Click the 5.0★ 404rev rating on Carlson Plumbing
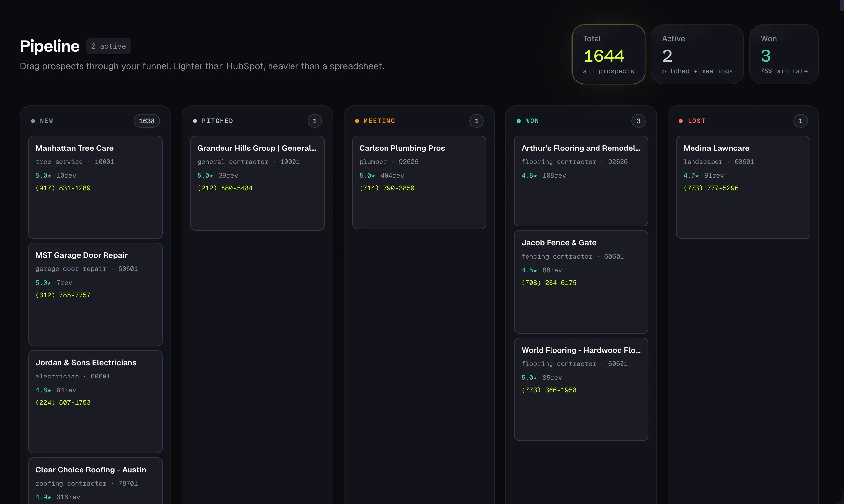 coord(382,175)
